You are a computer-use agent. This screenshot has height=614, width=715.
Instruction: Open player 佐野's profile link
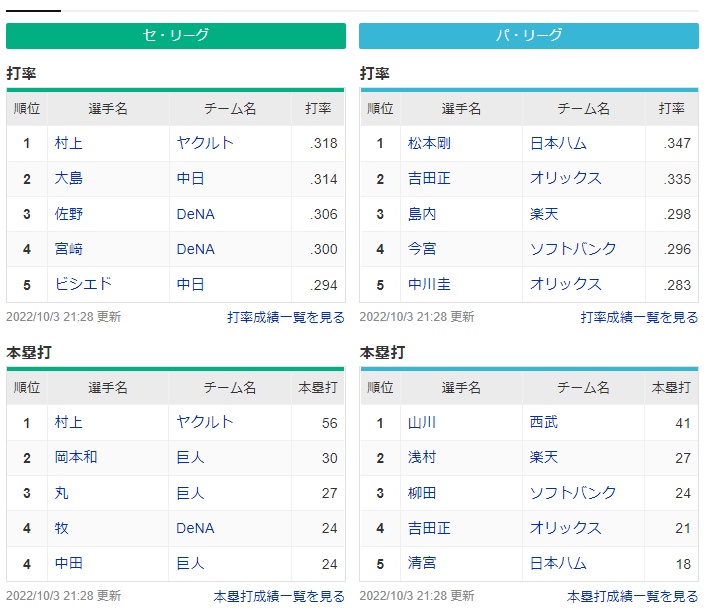(68, 214)
